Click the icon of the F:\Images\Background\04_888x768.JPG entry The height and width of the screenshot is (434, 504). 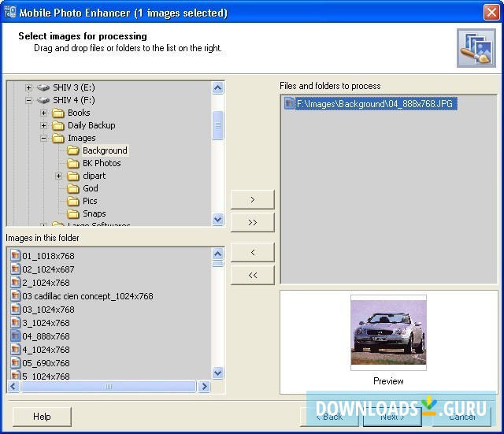tap(289, 103)
